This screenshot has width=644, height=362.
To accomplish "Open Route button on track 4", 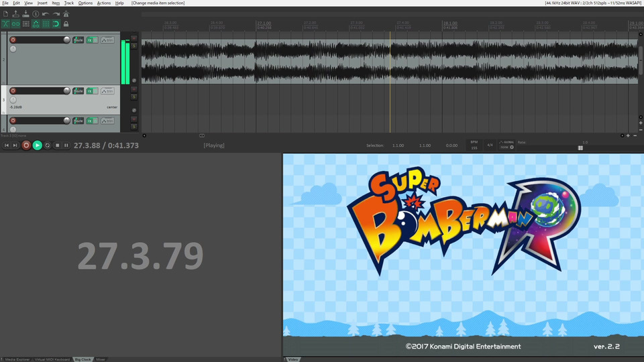I will pyautogui.click(x=78, y=121).
